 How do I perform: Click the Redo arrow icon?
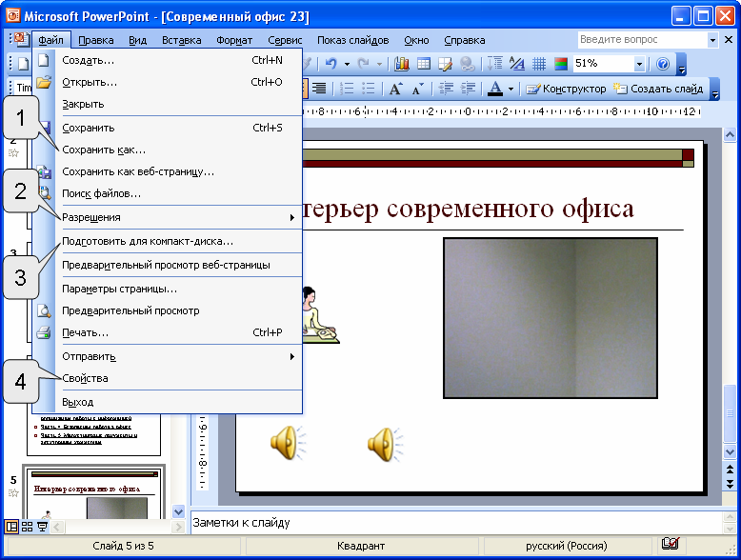364,63
